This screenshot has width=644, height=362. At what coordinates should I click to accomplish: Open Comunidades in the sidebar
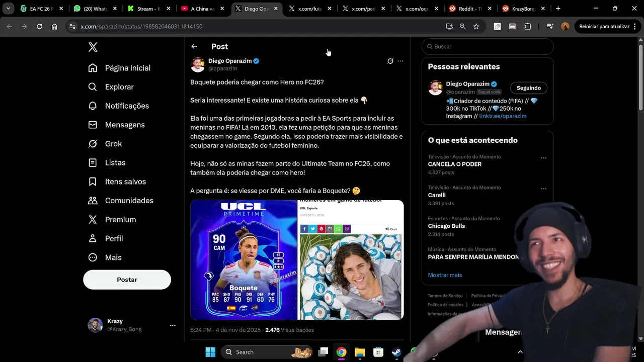[x=121, y=201]
